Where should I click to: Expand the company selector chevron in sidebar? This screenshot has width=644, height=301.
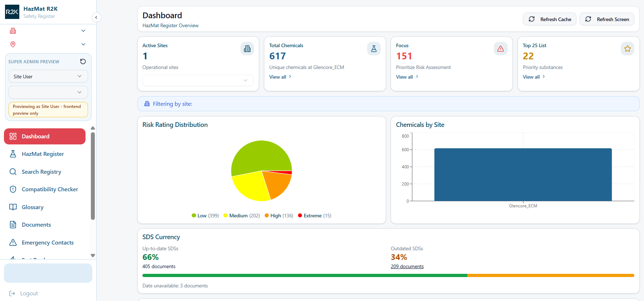(83, 31)
